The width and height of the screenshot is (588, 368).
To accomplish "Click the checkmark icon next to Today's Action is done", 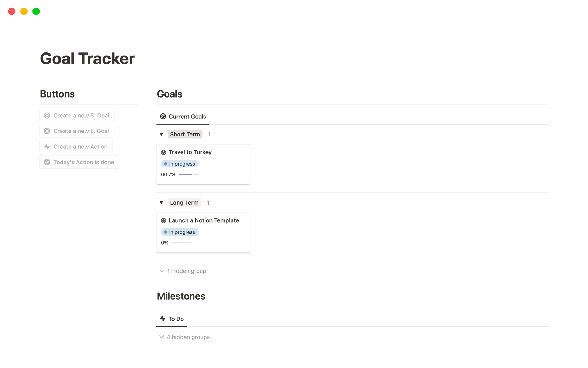I will point(47,162).
